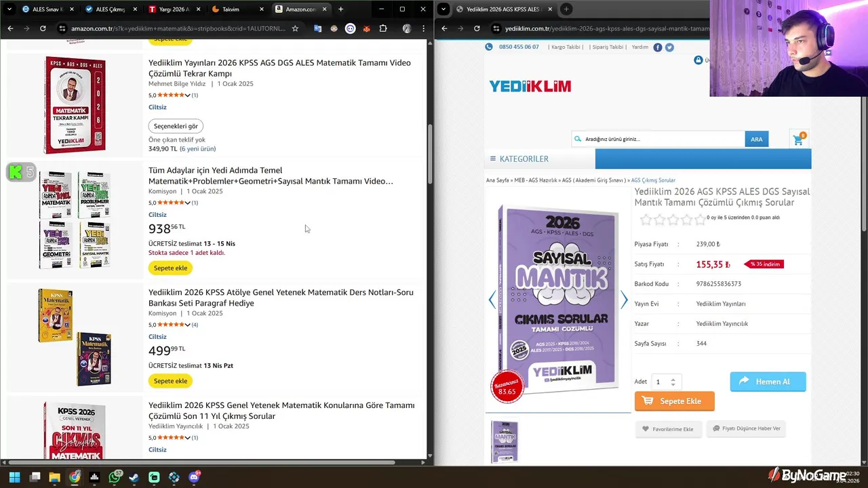Open Yediiklim's Twitter page icon
868x488 pixels.
[669, 47]
